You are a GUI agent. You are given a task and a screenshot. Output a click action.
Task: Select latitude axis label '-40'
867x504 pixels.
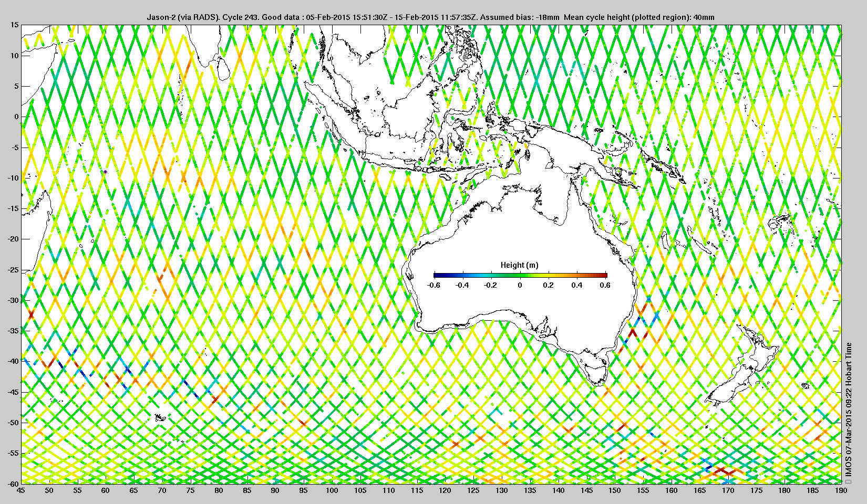pos(13,361)
